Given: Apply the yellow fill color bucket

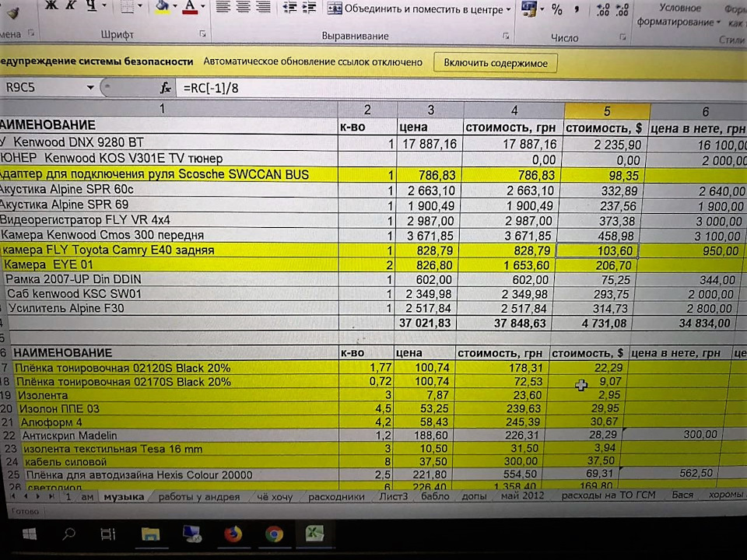Looking at the screenshot, I should click(x=163, y=6).
